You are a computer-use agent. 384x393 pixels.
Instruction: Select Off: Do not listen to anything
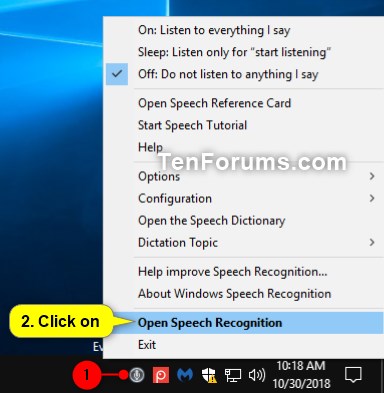tap(243, 74)
